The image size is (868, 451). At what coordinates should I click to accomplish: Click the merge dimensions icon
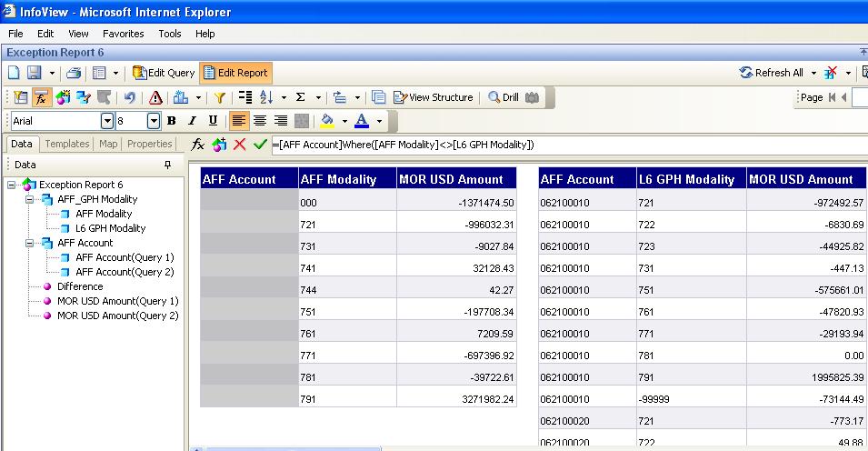point(84,97)
